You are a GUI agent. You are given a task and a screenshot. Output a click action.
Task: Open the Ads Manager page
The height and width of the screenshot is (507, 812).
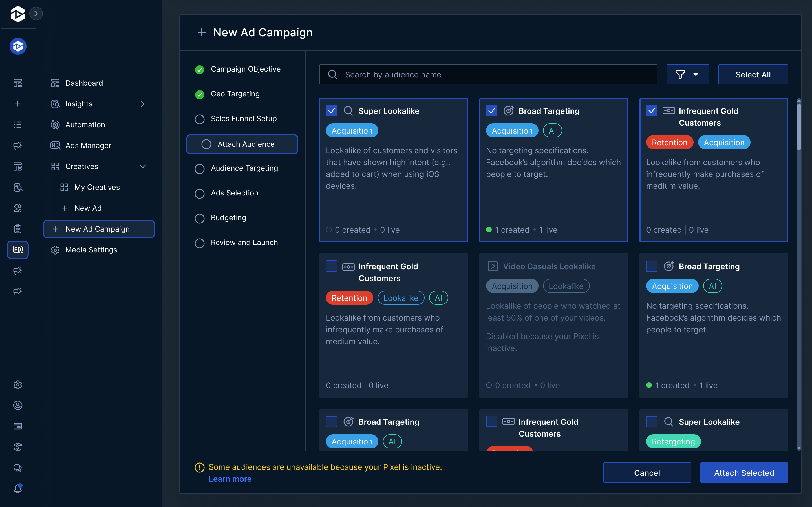(x=88, y=145)
